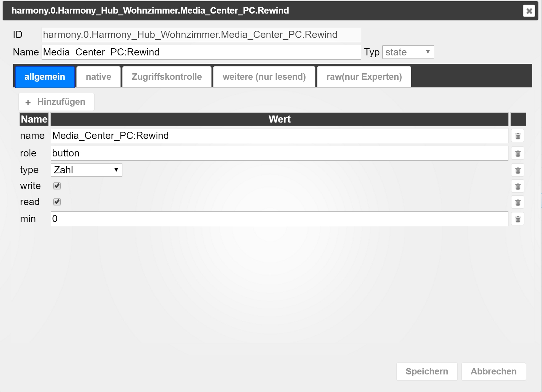Viewport: 542px width, 392px height.
Task: Edit the name value field in table
Action: tap(279, 135)
